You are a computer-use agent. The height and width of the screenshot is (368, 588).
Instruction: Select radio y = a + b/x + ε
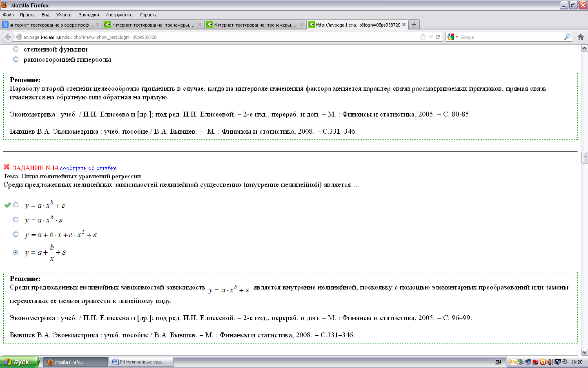coord(16,252)
